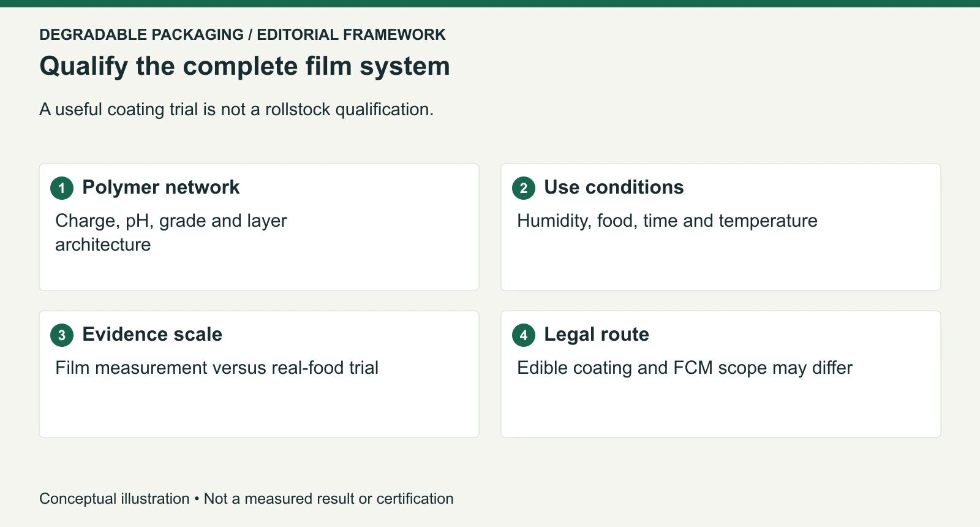Select the "Legal route" card heading
The height and width of the screenshot is (527, 980).
point(597,335)
